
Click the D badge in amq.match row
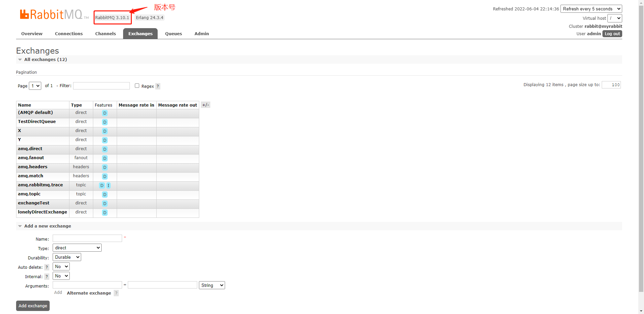tap(105, 177)
